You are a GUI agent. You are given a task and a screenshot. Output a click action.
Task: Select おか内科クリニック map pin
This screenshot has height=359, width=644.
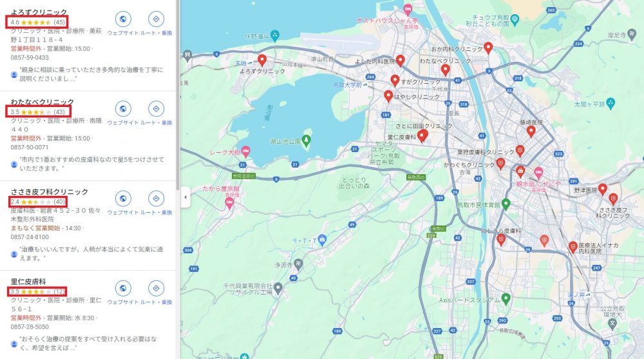coord(488,48)
